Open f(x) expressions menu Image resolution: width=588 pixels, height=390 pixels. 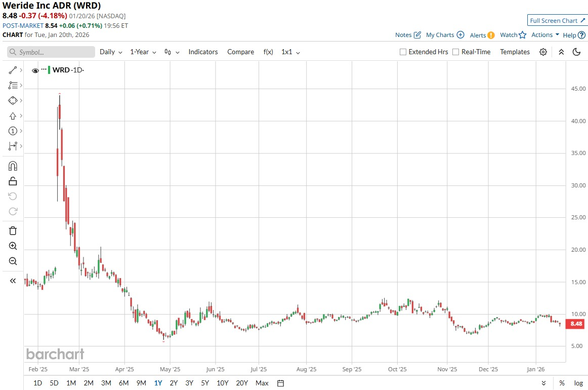pyautogui.click(x=268, y=52)
